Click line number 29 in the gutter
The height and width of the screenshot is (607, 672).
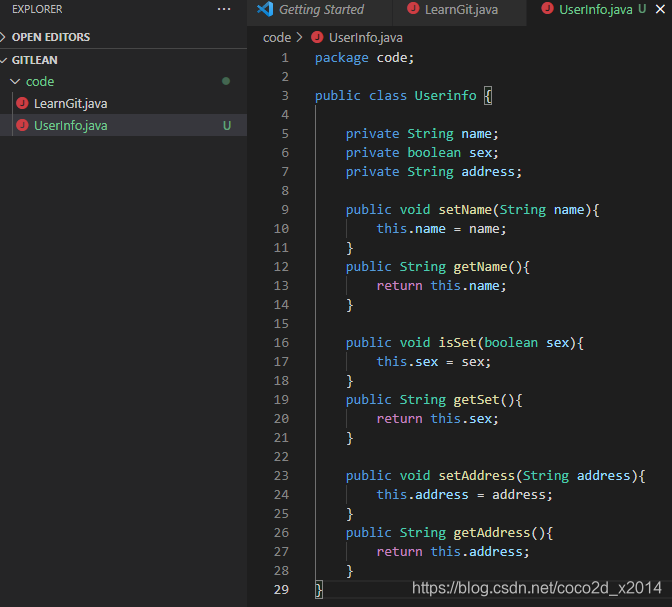coord(281,589)
